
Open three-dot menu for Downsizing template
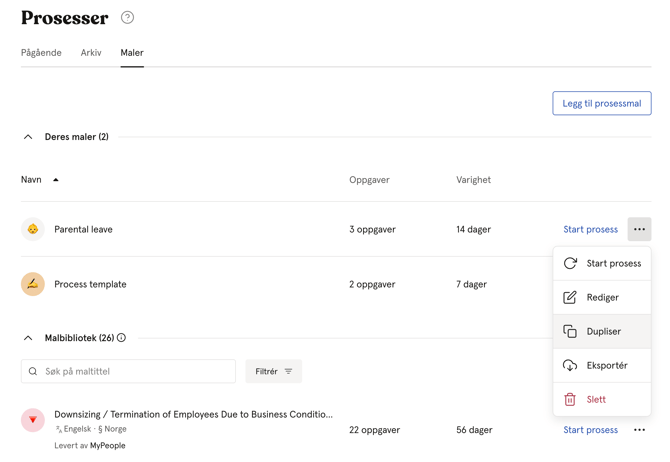[x=639, y=430]
